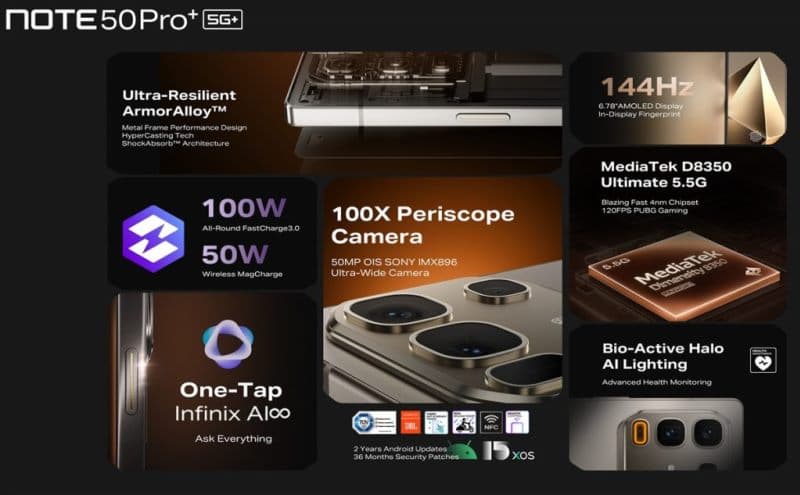Screen dimensions: 800x495
Task: Click the TÜV certification badge
Action: pyautogui.click(x=374, y=423)
